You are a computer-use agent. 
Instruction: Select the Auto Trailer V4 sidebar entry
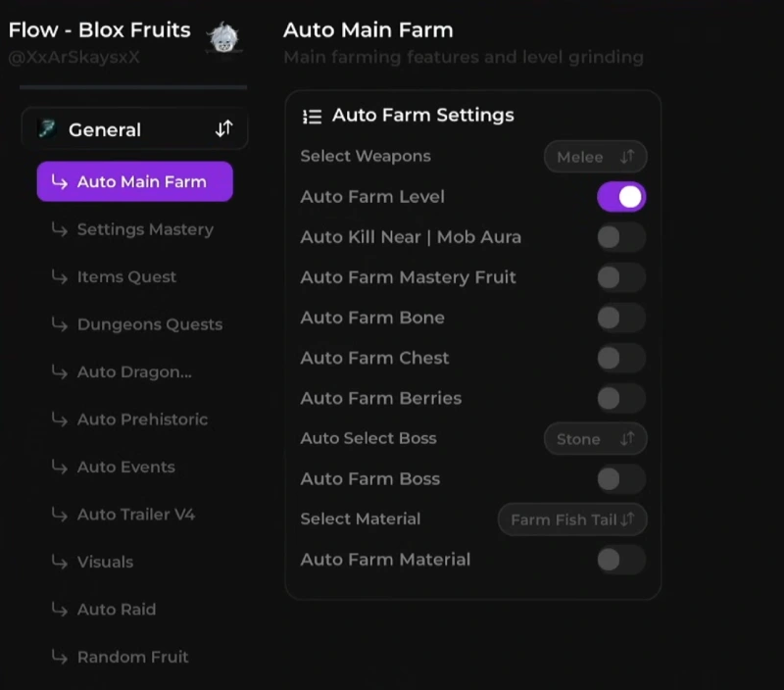[x=137, y=514]
